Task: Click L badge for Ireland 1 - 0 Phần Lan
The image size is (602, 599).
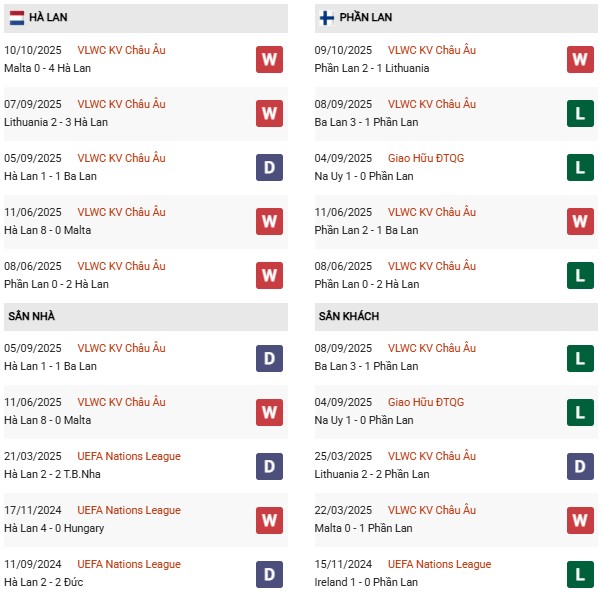Action: point(580,573)
